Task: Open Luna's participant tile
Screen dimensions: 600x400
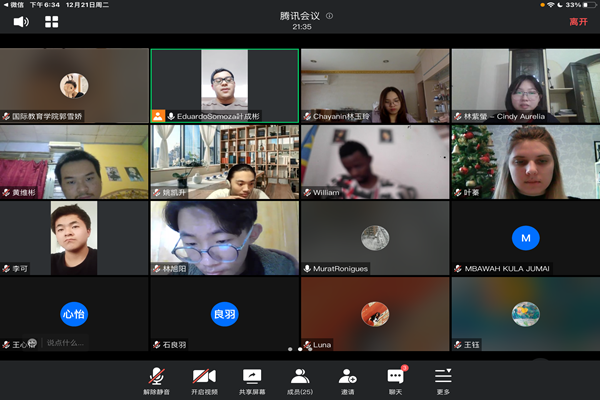Action: (374, 313)
